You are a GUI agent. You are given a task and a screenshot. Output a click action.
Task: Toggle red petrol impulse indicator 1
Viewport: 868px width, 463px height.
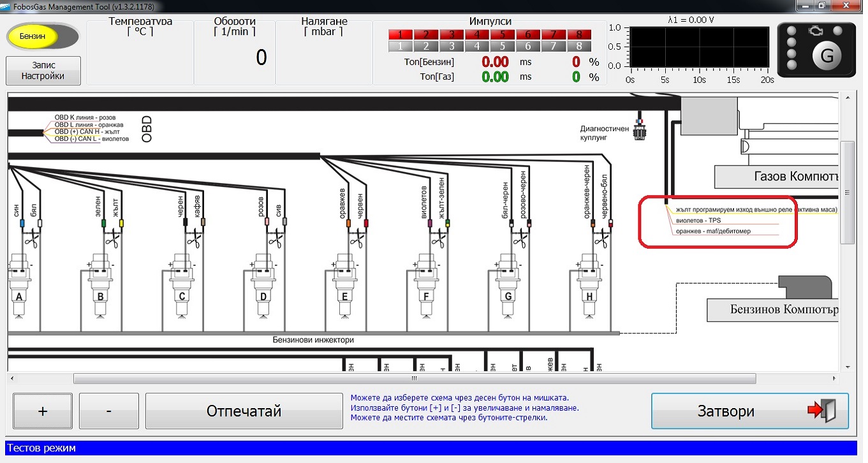pos(401,34)
